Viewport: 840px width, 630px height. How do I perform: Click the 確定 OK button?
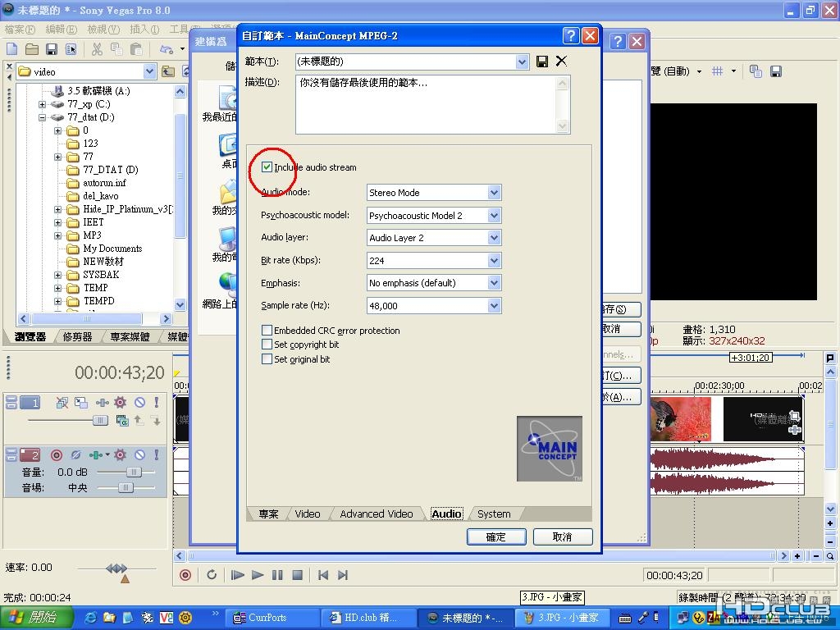click(496, 536)
